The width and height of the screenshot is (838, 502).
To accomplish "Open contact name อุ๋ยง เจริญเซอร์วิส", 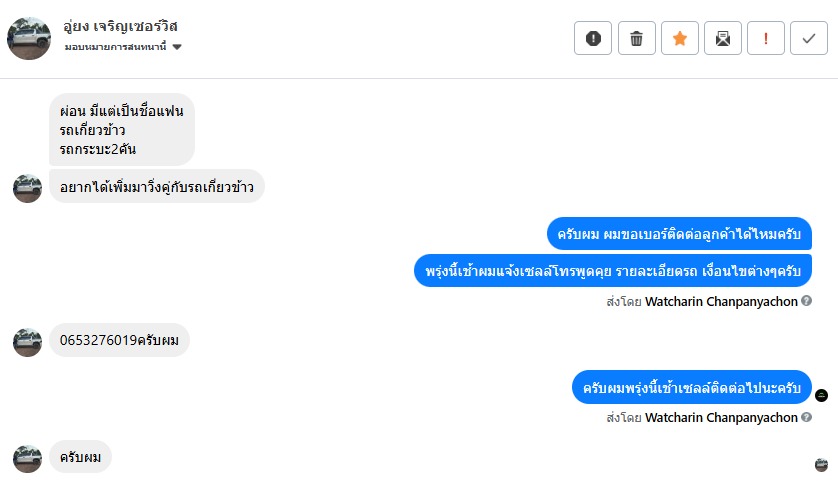I will [x=120, y=26].
